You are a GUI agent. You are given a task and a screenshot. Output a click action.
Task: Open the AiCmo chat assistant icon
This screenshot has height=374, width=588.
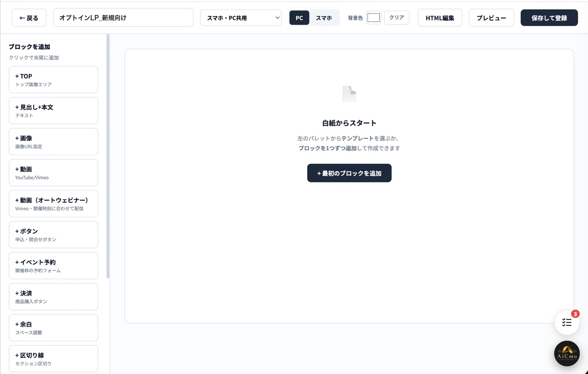[567, 353]
